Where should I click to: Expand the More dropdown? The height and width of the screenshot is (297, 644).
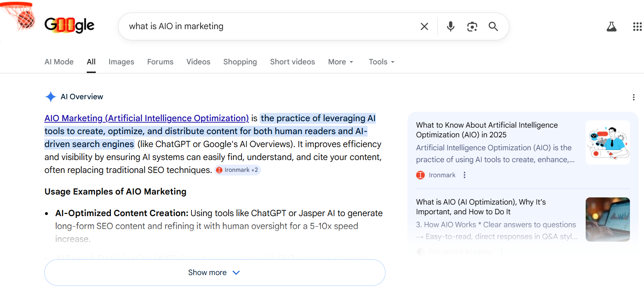pyautogui.click(x=341, y=62)
